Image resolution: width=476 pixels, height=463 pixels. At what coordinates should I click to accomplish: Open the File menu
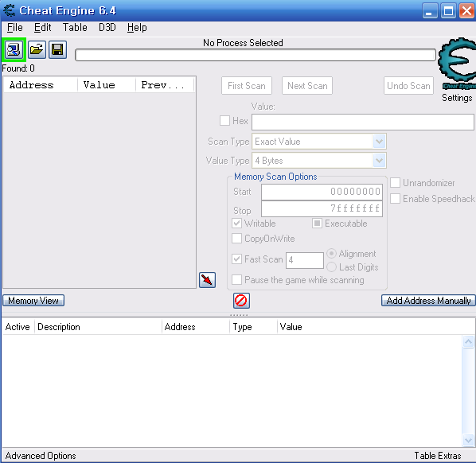15,28
